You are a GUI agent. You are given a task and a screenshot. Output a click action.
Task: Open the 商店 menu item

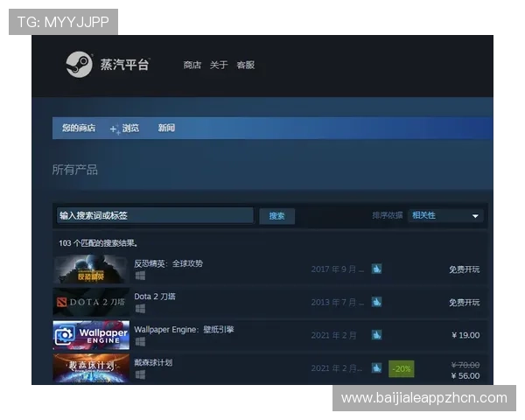tap(192, 65)
